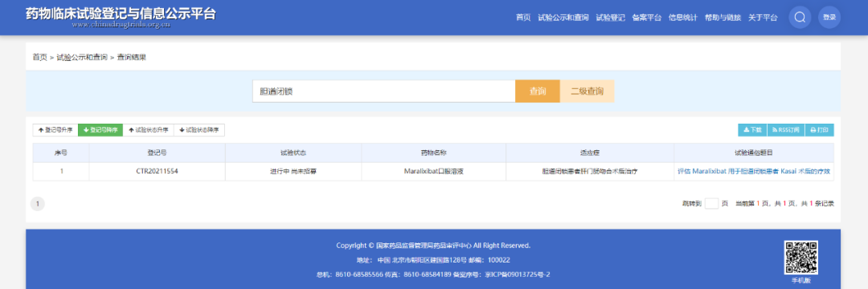Click page number 1 pagination button
The height and width of the screenshot is (289, 868).
pyautogui.click(x=37, y=204)
